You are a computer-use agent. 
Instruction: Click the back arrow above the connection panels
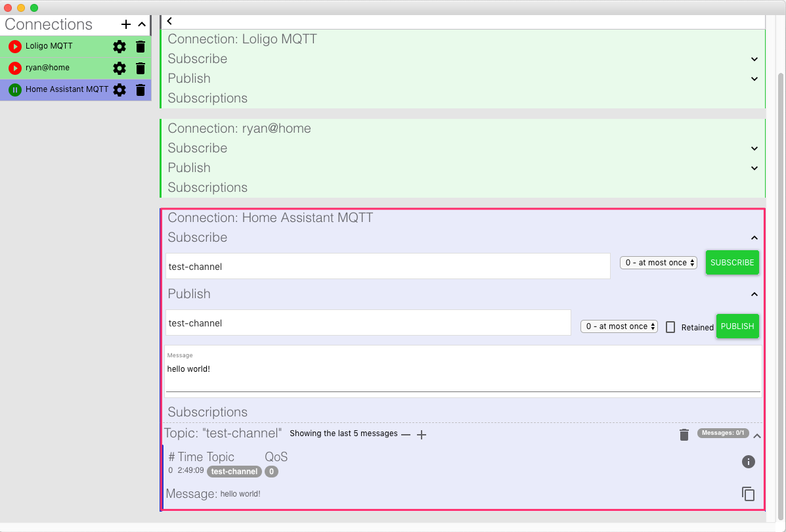169,20
